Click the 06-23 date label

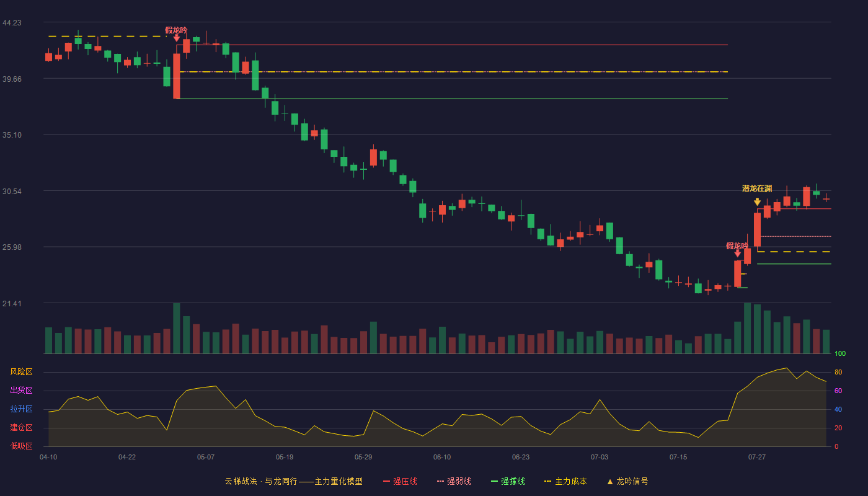click(521, 457)
